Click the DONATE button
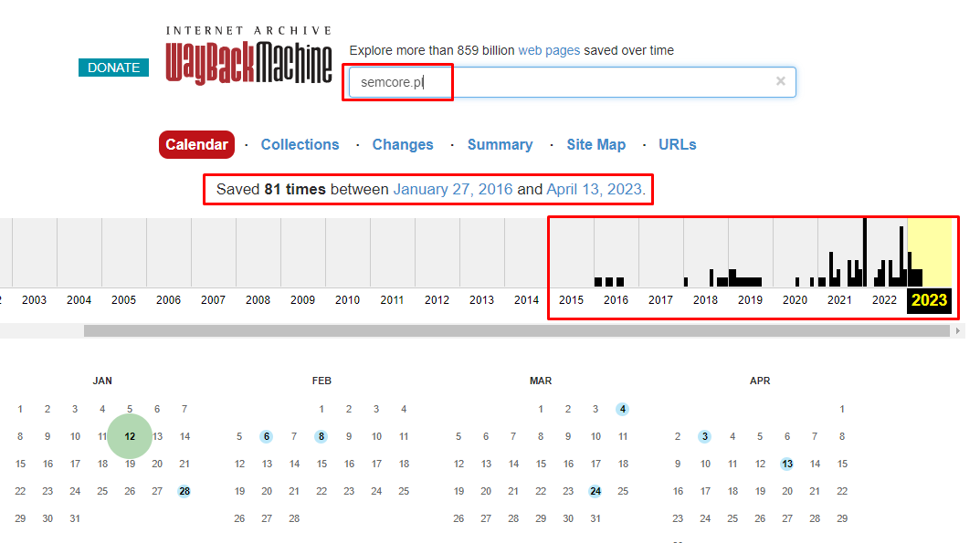The image size is (980, 543). (x=114, y=68)
